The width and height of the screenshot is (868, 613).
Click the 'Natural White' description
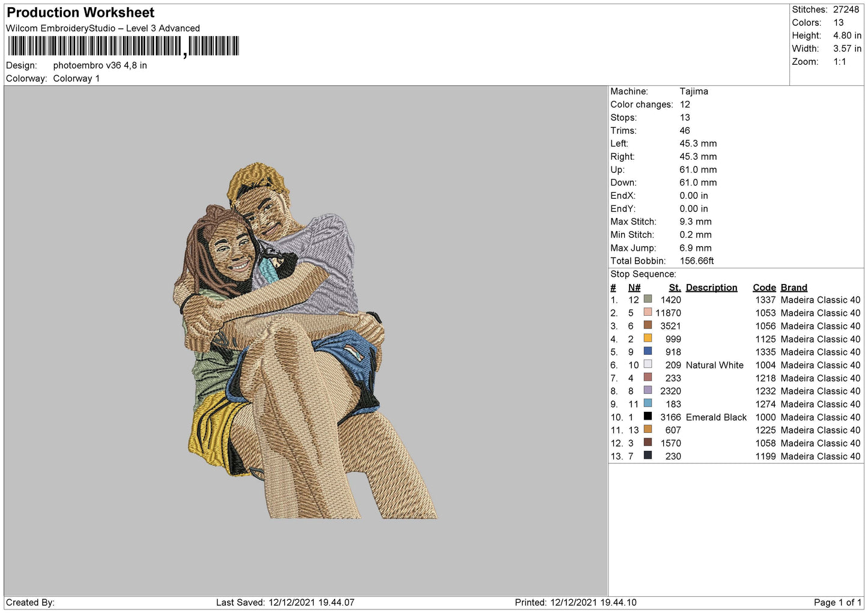click(715, 365)
